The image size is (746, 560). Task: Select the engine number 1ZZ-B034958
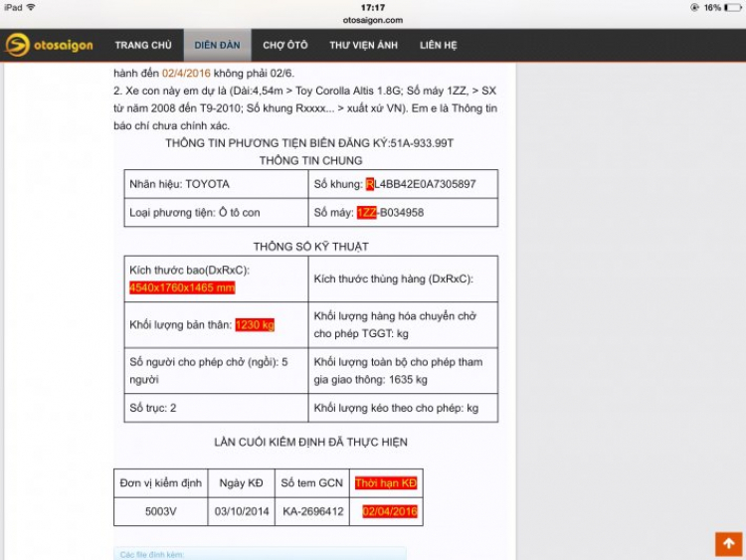pos(390,212)
